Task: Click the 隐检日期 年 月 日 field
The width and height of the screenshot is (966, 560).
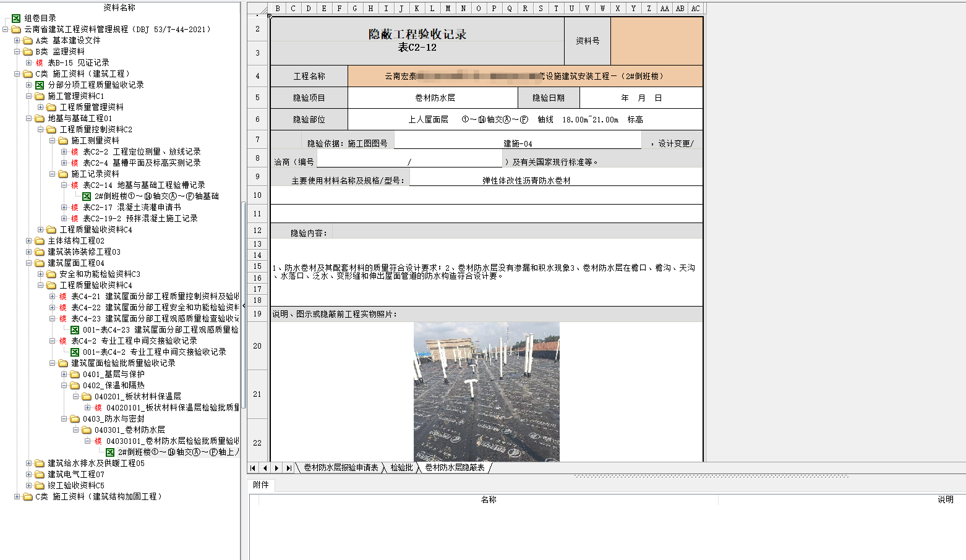Action: [x=641, y=98]
